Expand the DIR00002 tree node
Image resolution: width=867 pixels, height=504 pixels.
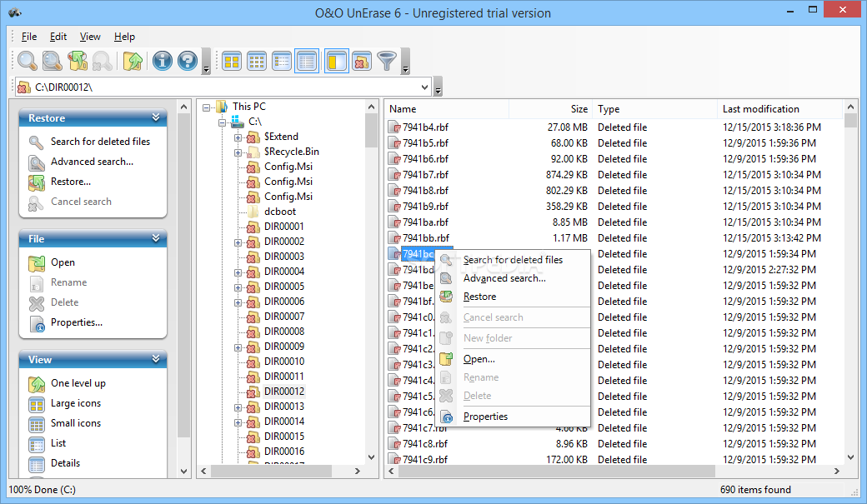click(x=238, y=242)
